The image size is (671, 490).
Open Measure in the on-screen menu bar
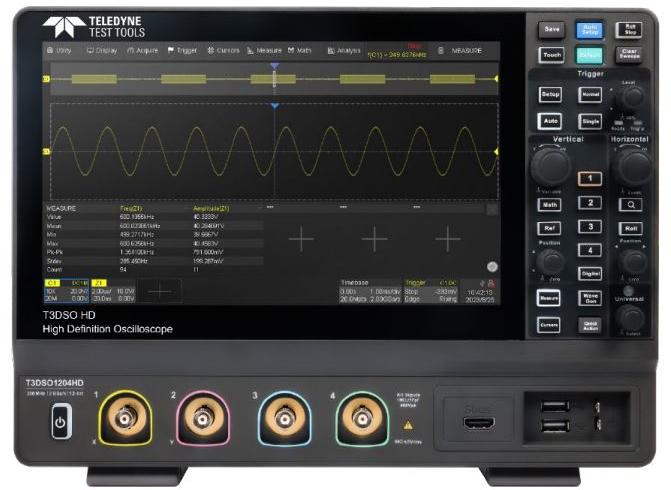(x=264, y=50)
